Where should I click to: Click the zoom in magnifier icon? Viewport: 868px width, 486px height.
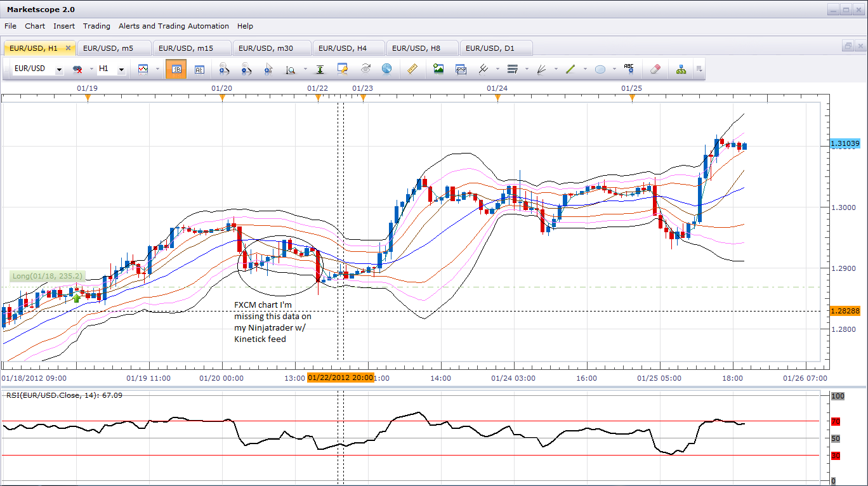[224, 69]
